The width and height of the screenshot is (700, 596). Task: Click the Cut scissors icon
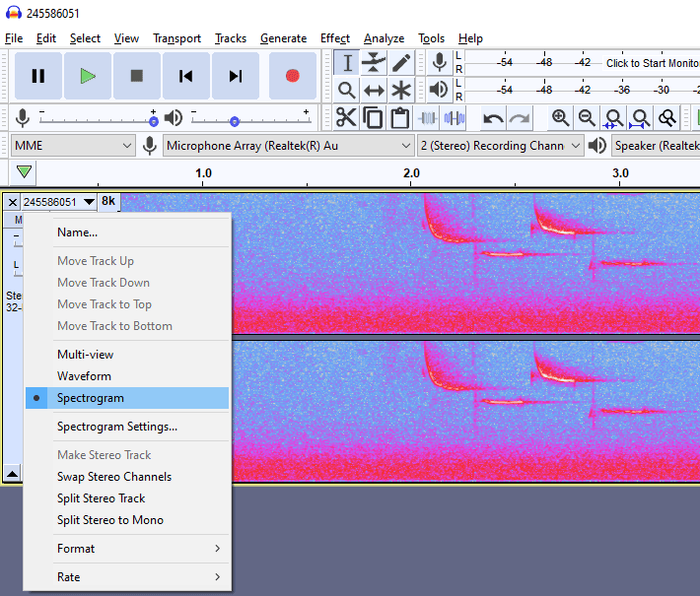(346, 118)
